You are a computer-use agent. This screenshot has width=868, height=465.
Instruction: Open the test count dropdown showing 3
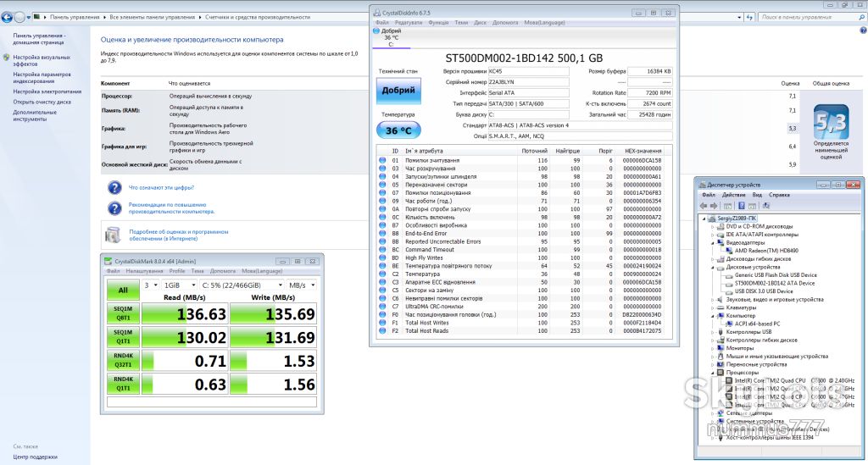pyautogui.click(x=151, y=285)
